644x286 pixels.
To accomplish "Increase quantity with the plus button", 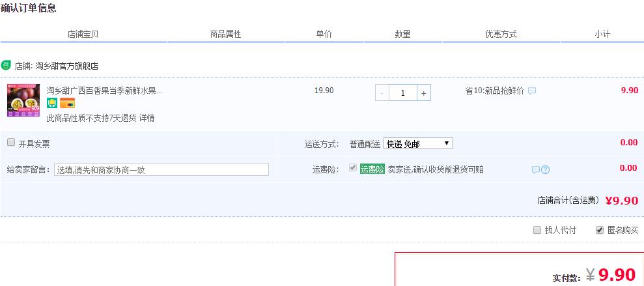I will coord(424,93).
